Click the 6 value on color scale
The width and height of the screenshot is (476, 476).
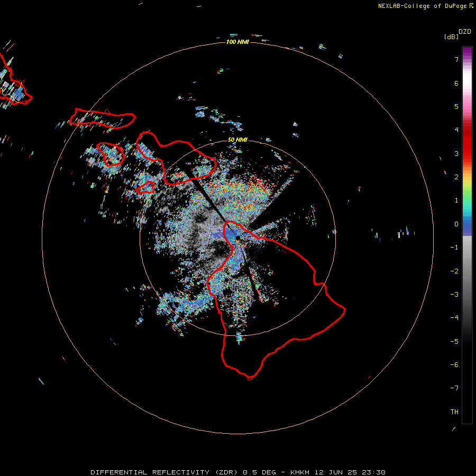[x=456, y=83]
